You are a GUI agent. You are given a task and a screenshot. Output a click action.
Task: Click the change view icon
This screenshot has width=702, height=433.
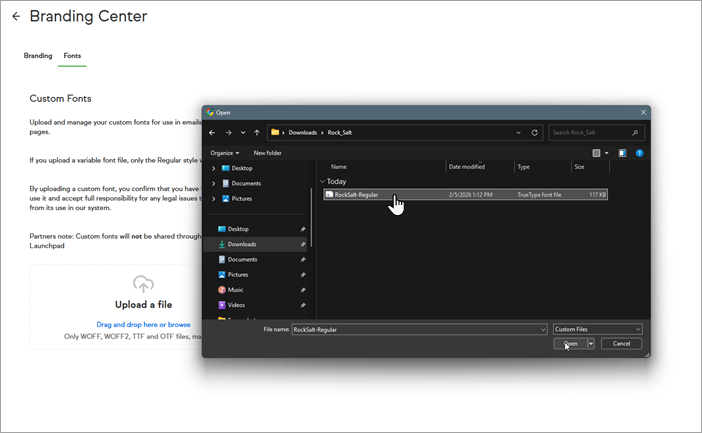click(597, 153)
